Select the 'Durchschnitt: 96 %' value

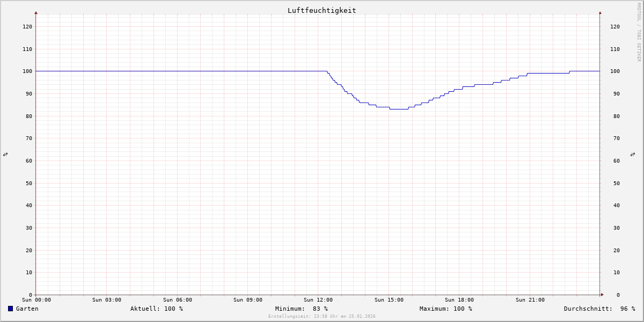(x=599, y=309)
